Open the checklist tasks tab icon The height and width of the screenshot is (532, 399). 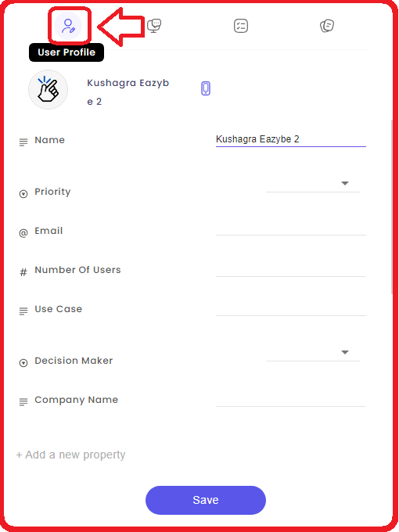pyautogui.click(x=241, y=26)
